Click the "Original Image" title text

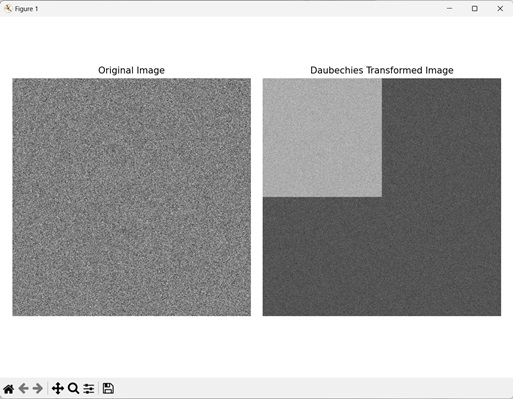tap(131, 70)
